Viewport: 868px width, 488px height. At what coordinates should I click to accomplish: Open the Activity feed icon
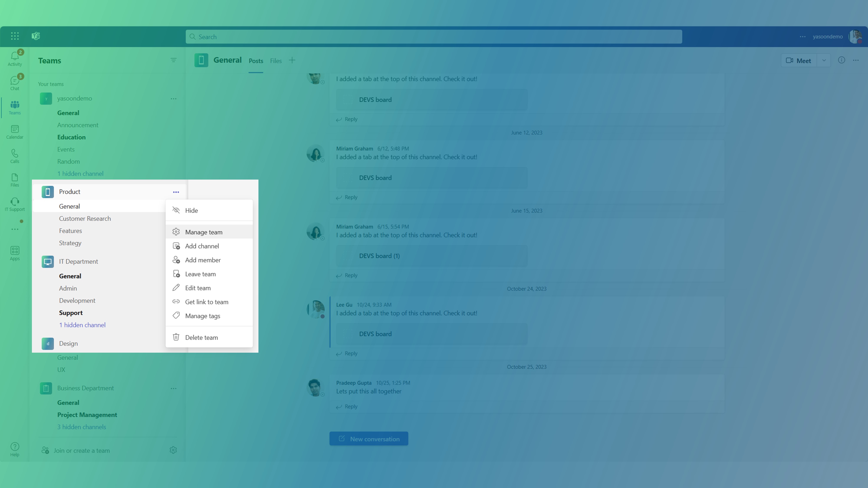point(15,58)
